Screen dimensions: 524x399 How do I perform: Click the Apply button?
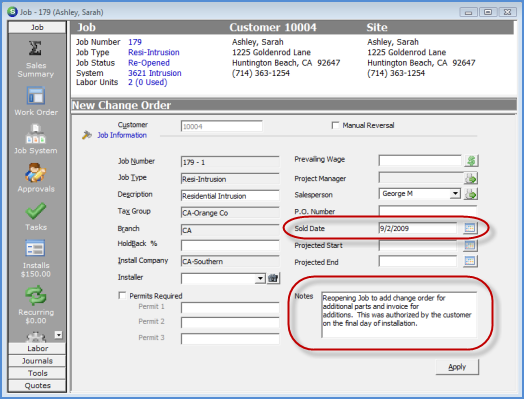[x=457, y=367]
